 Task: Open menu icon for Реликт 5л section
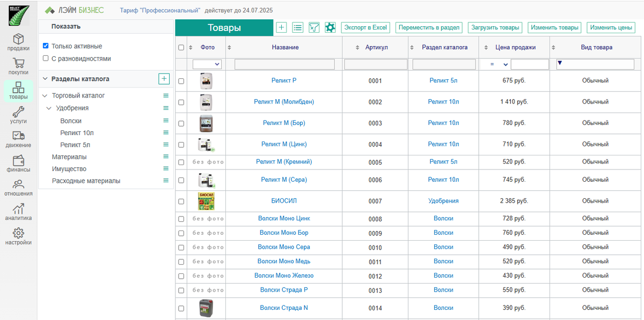click(166, 145)
